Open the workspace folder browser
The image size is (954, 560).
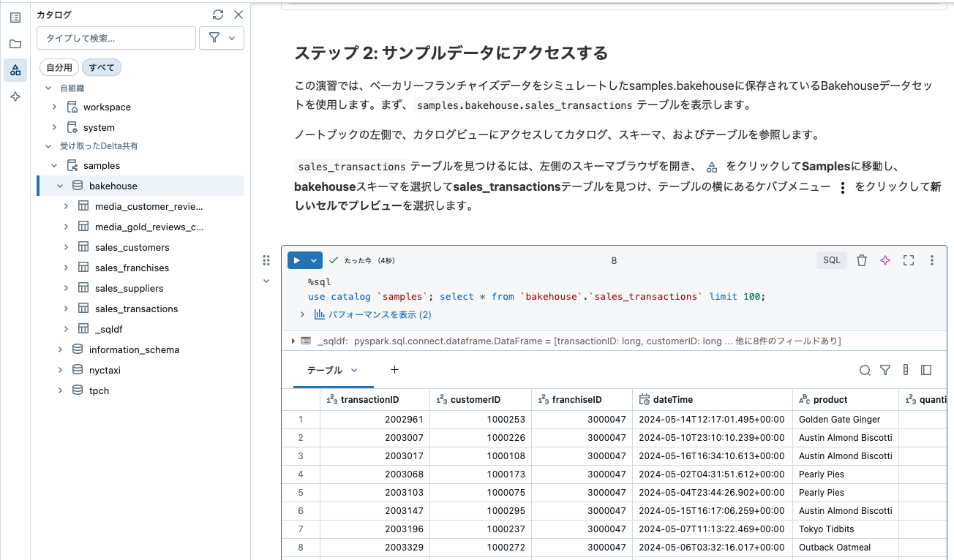pos(15,42)
